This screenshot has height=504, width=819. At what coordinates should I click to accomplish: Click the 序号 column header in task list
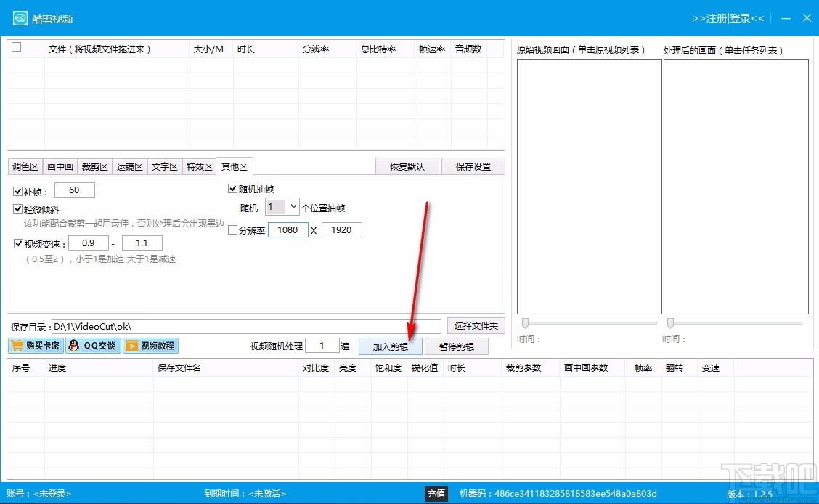pos(25,367)
